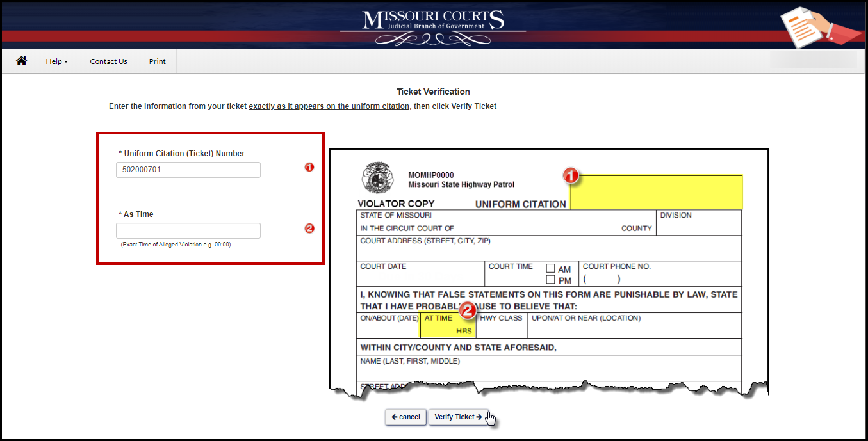Click 'NAME (LAST, FIRST, MIDDLE)' on citation
This screenshot has width=868, height=441.
(410, 361)
